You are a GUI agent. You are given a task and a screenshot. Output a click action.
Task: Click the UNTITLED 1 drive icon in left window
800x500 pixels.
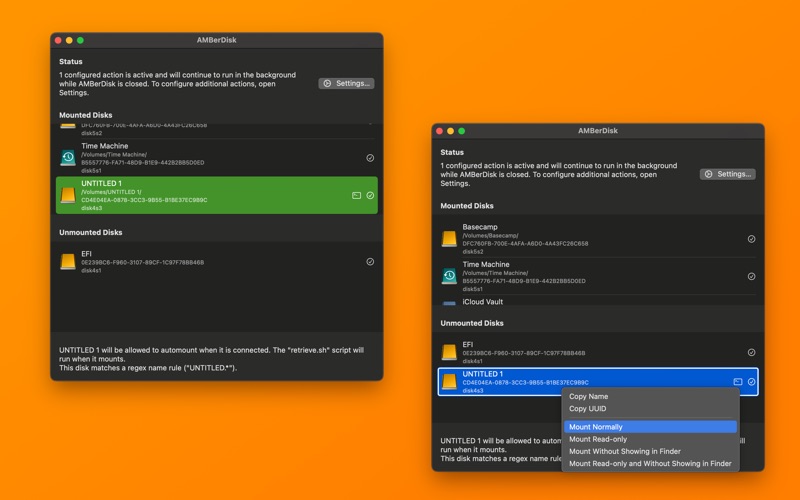(x=68, y=195)
